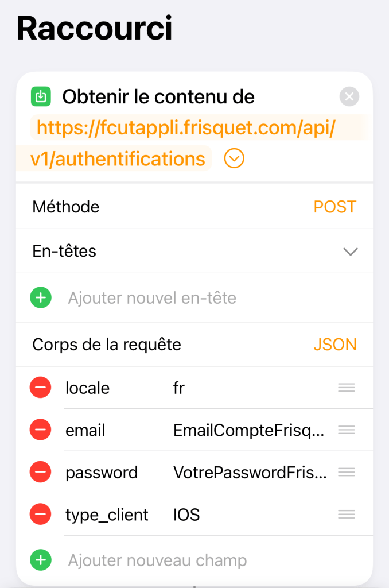The image size is (389, 588).
Task: Click green plus to add field
Action: (x=41, y=560)
